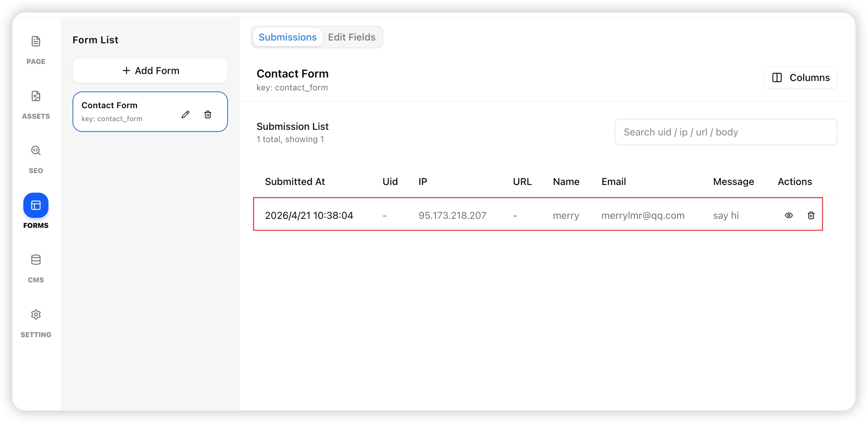Click the IP address 95.173.218.207 cell
Screen dimensions: 868x423
point(452,216)
